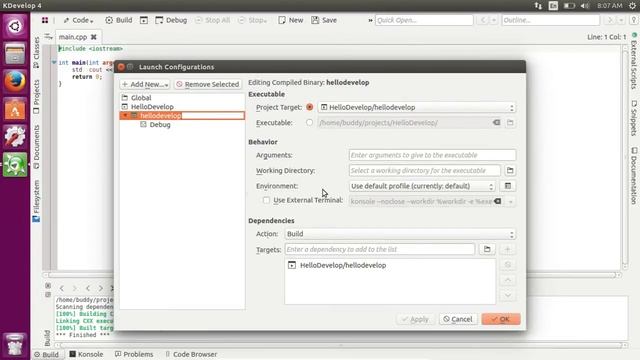Select Global in configuration tree
Viewport: 640px width, 360px height.
141,98
